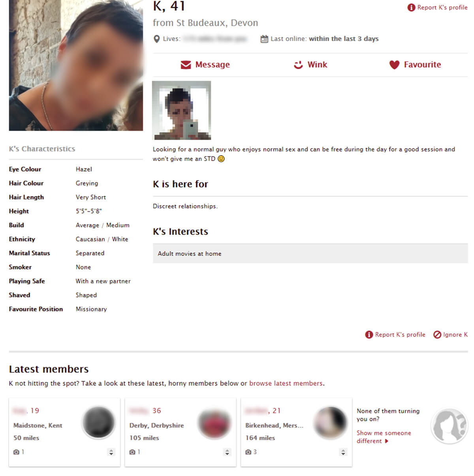Open the browse latest members link
Viewport: 474px width, 476px height.
[286, 383]
